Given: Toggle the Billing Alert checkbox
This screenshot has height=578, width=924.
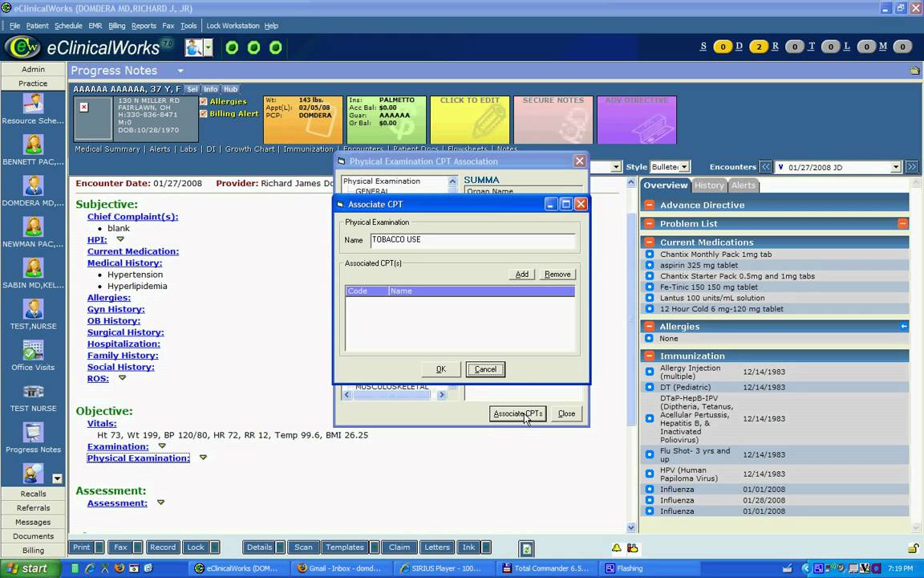Looking at the screenshot, I should coord(203,114).
